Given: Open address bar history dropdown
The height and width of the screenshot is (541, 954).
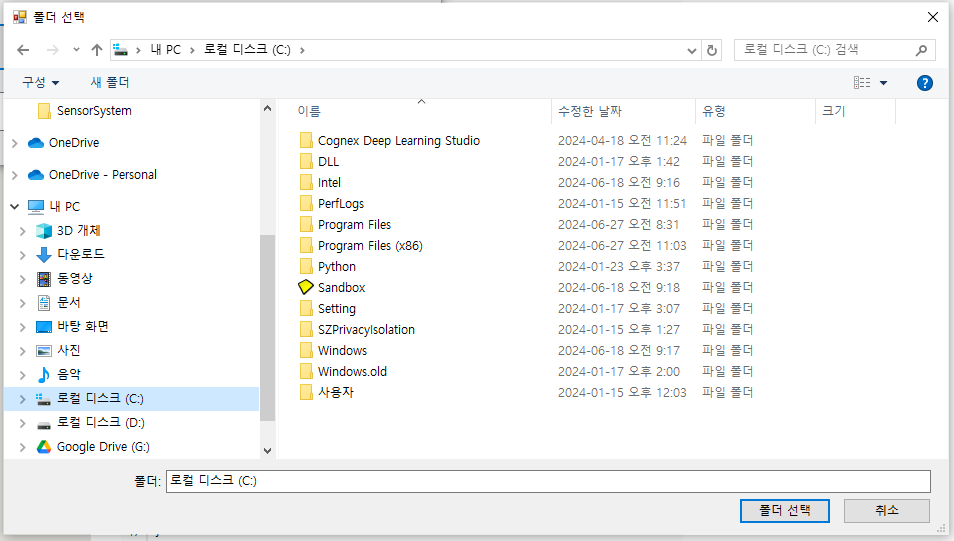Looking at the screenshot, I should click(x=692, y=51).
